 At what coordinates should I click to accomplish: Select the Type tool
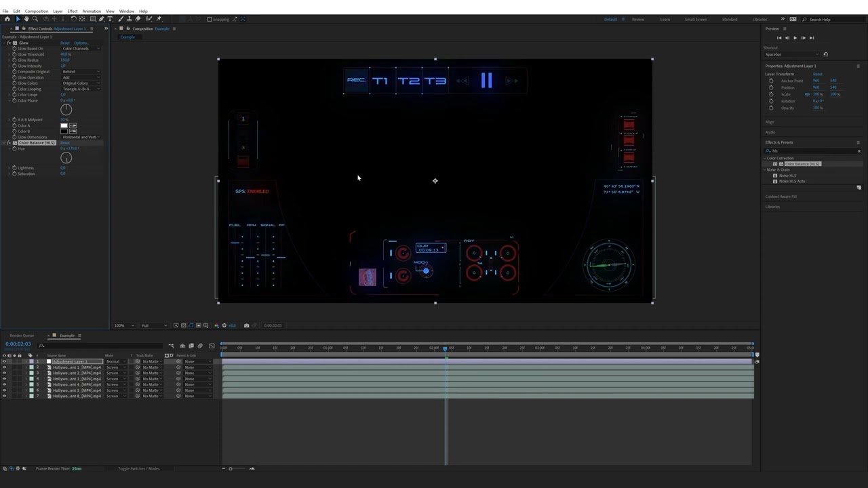(110, 19)
